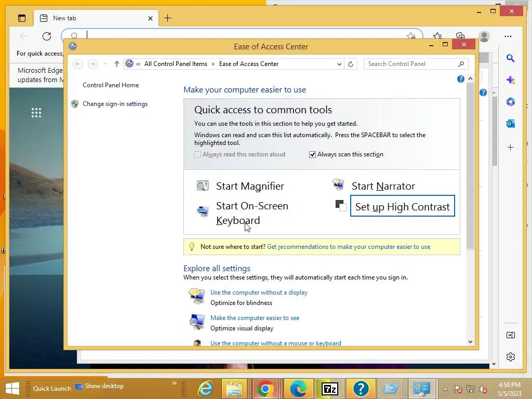Click Back arrow in Control Panel window

tap(78, 64)
